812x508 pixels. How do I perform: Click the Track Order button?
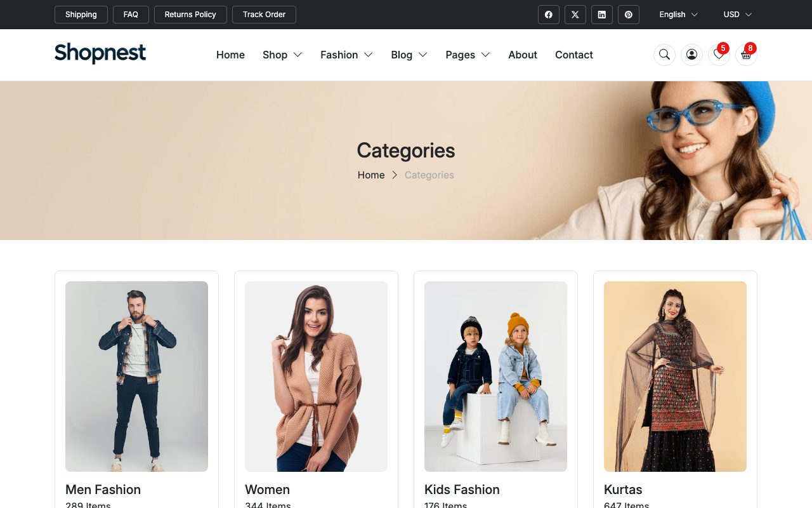[x=264, y=15]
